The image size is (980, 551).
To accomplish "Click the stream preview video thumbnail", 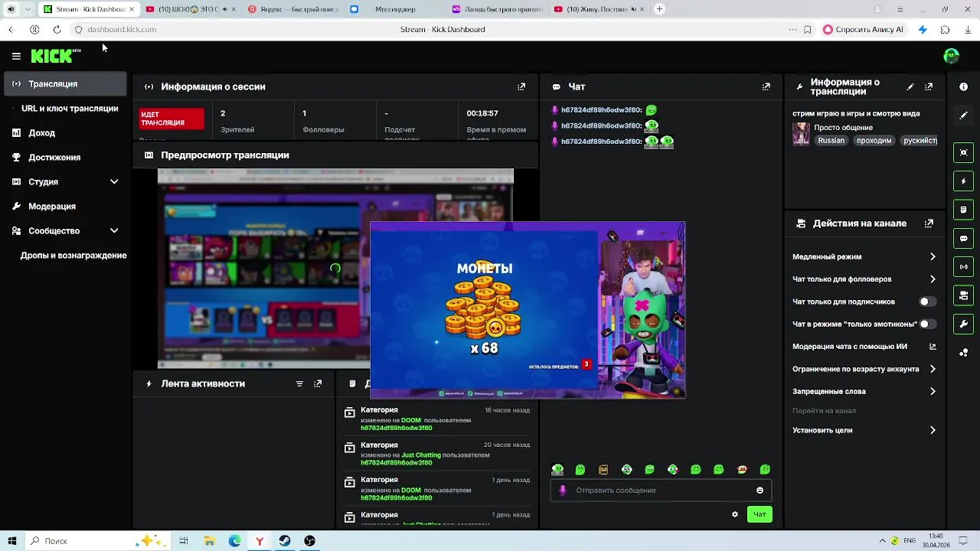I will pos(263,269).
